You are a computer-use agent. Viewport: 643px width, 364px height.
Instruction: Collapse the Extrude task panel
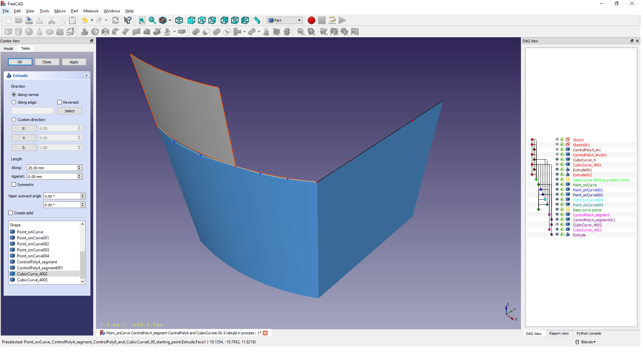(86, 76)
